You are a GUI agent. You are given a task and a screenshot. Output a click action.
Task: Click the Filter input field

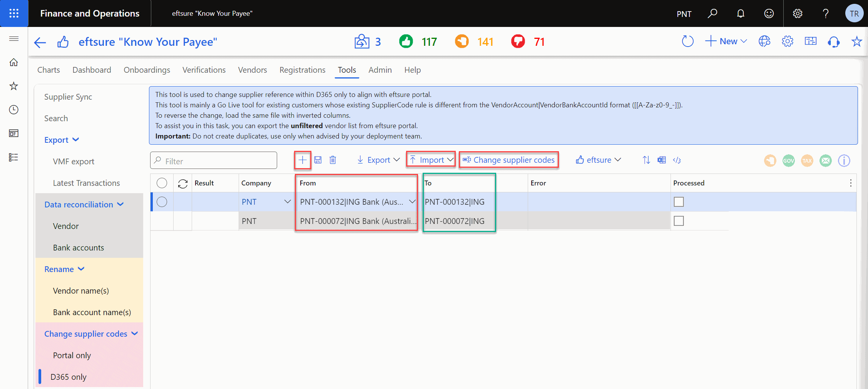tap(214, 160)
